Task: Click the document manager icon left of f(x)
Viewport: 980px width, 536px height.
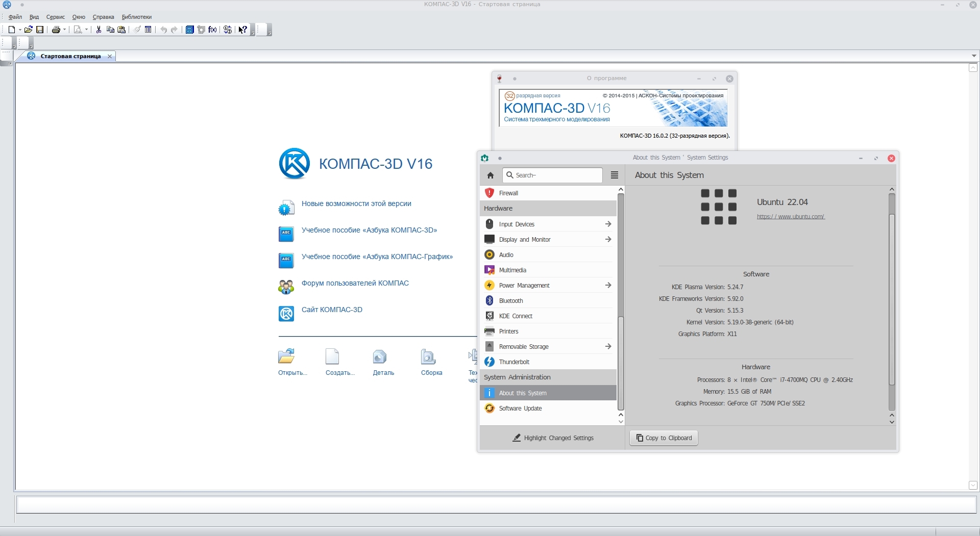Action: click(201, 30)
